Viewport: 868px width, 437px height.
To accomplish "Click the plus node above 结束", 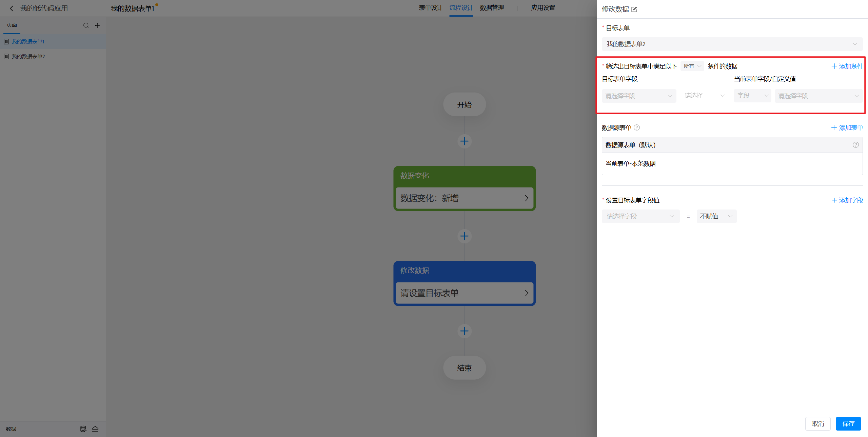I will click(x=464, y=331).
